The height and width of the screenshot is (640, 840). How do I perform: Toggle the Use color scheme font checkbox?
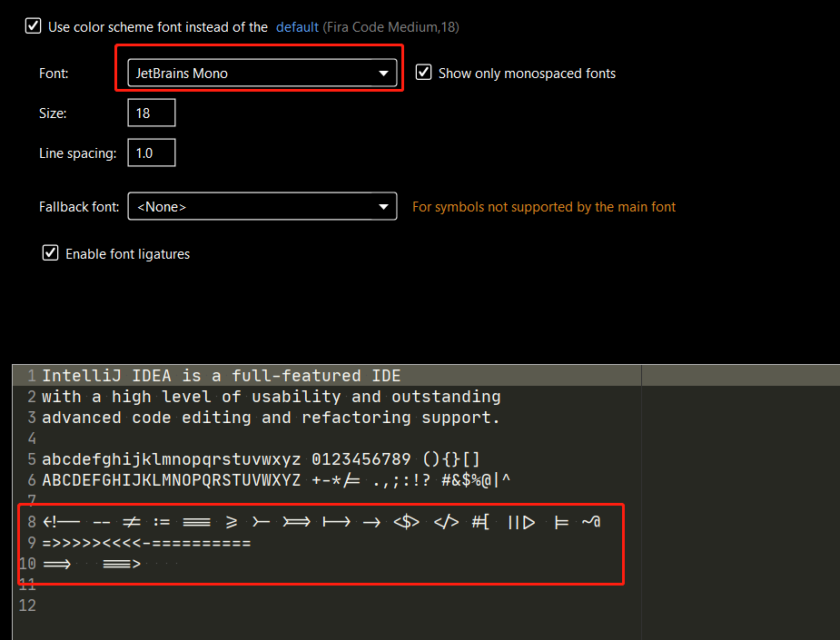tap(33, 27)
